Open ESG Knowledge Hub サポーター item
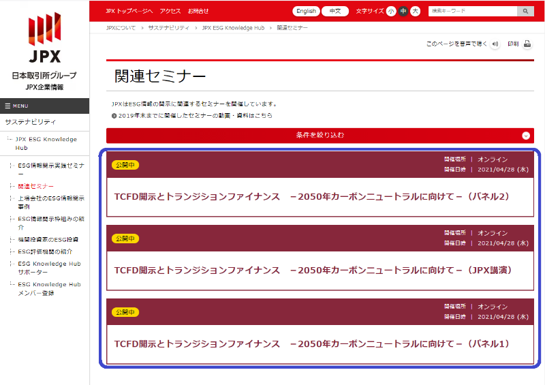 click(x=49, y=268)
